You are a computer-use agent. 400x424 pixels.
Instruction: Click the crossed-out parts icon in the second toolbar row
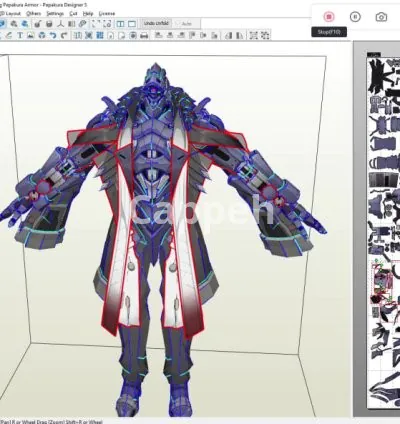(x=89, y=35)
